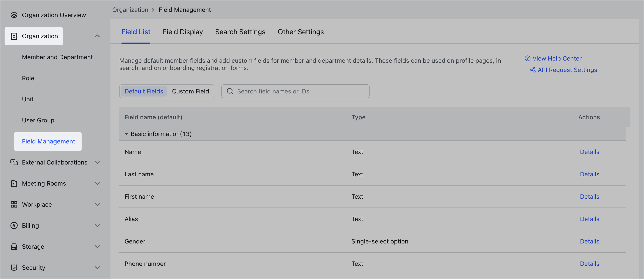The image size is (644, 279).
Task: Click the search magnifier icon
Action: coord(230,91)
